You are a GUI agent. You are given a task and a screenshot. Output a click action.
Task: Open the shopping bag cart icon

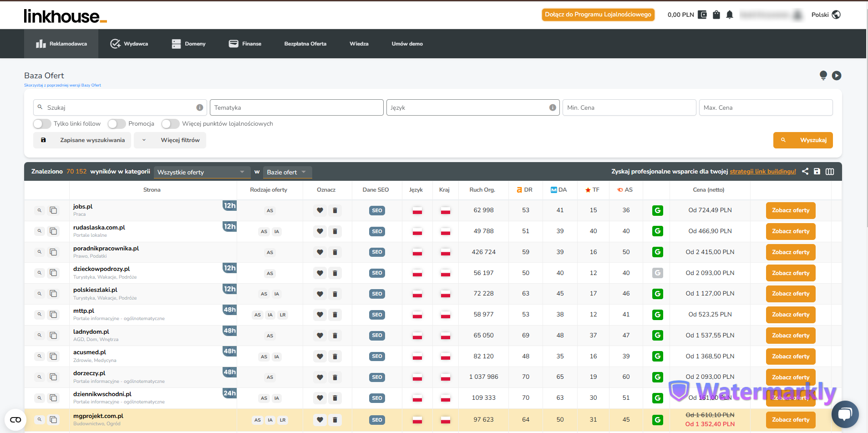[x=716, y=15]
